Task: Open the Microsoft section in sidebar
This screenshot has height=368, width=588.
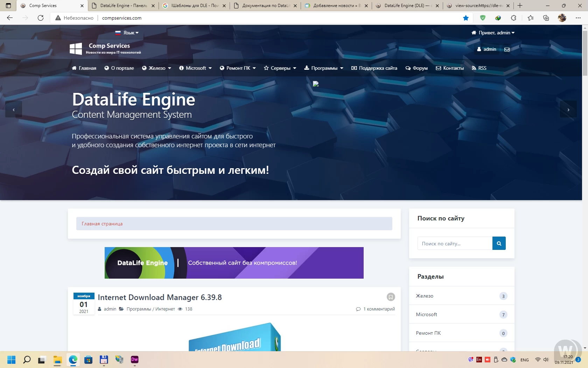Action: click(462, 314)
